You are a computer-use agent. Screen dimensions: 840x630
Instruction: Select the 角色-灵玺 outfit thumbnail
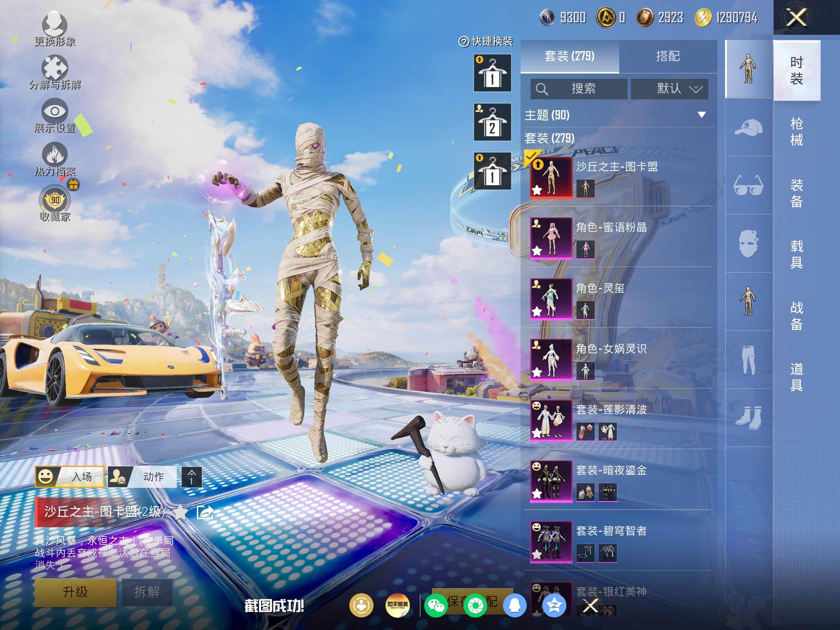pos(551,299)
